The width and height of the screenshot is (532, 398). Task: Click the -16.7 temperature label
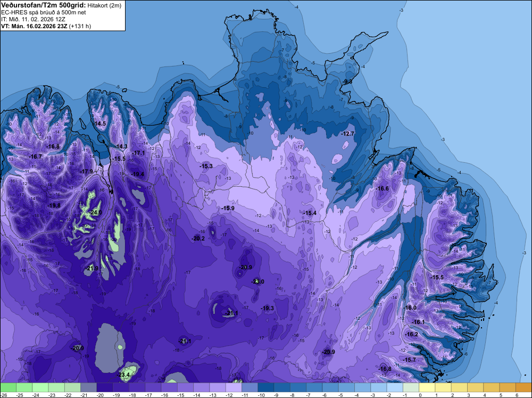point(36,156)
